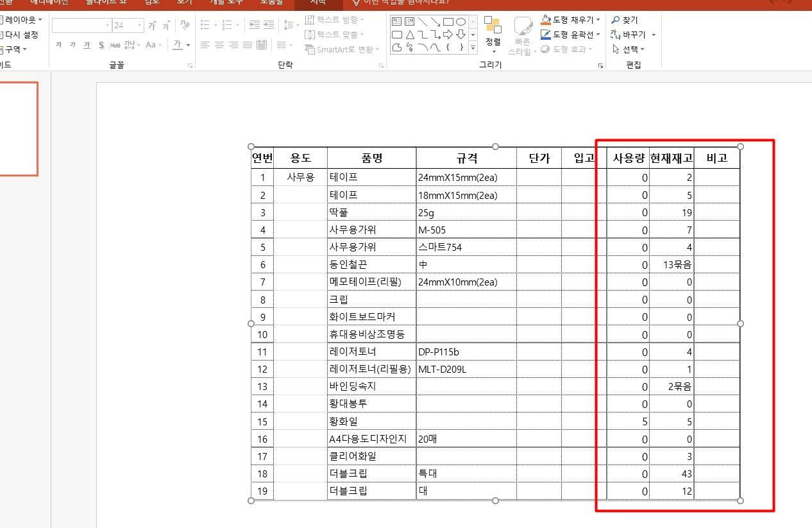Open 레이아웃 layout dropdown
The height and width of the screenshot is (528, 812).
pos(21,20)
